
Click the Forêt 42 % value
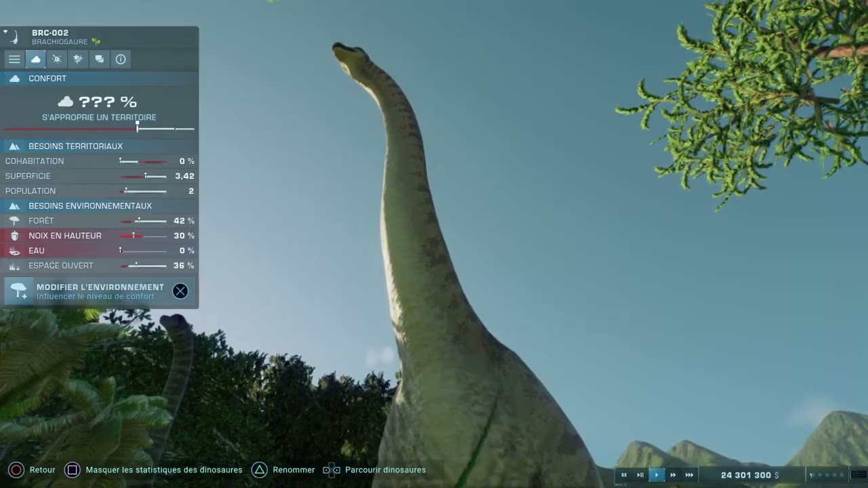tap(184, 221)
